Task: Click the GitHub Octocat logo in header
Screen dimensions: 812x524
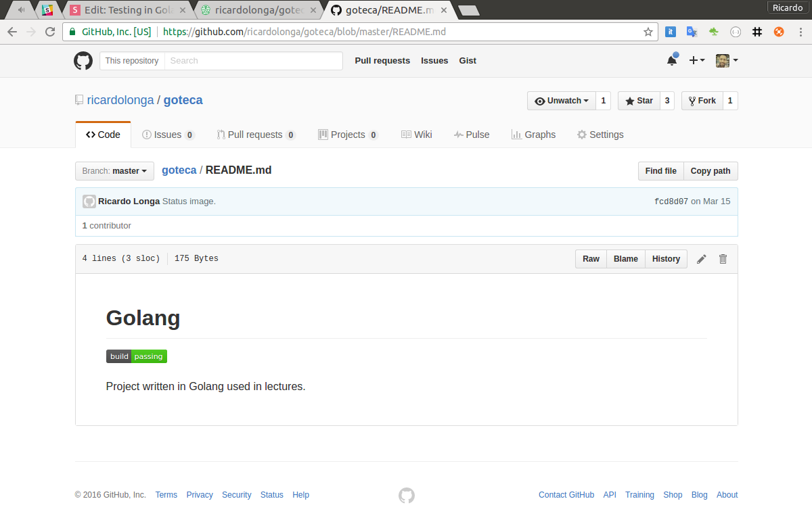Action: [x=83, y=61]
